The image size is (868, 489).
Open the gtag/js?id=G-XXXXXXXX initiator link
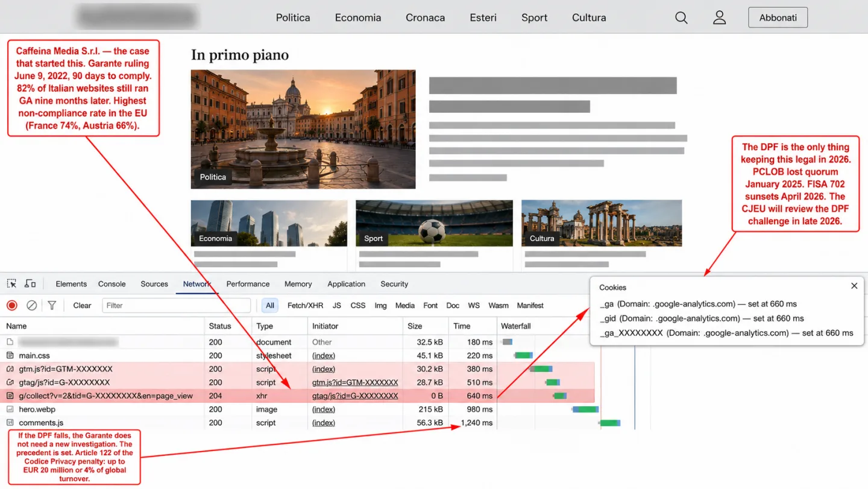tap(355, 396)
